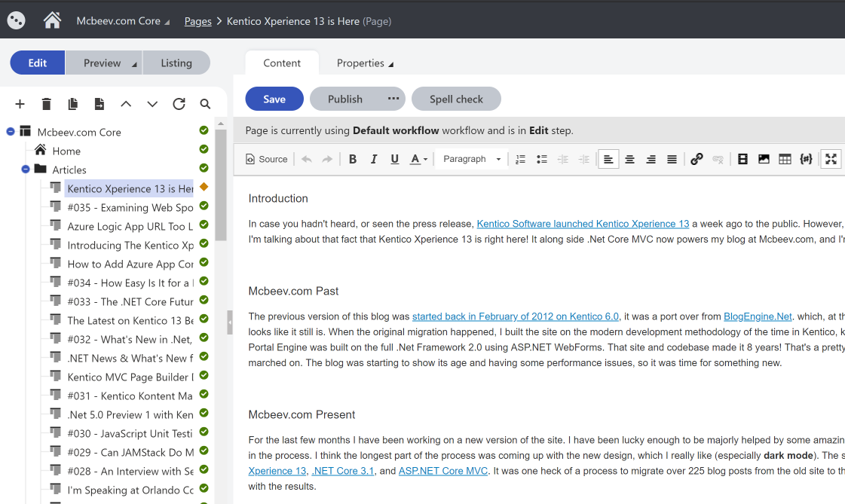This screenshot has height=504, width=845.
Task: Open the Kentico application list icon
Action: [x=16, y=21]
